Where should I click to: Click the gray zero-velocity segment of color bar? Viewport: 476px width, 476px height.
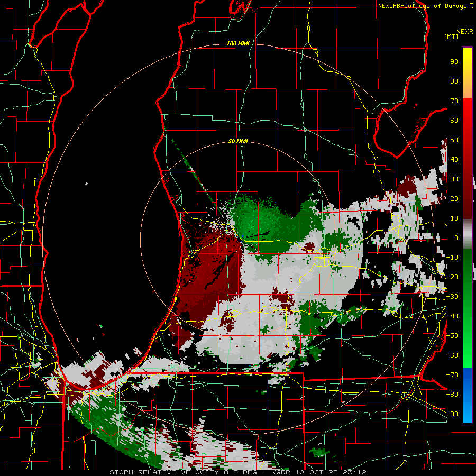pos(467,234)
